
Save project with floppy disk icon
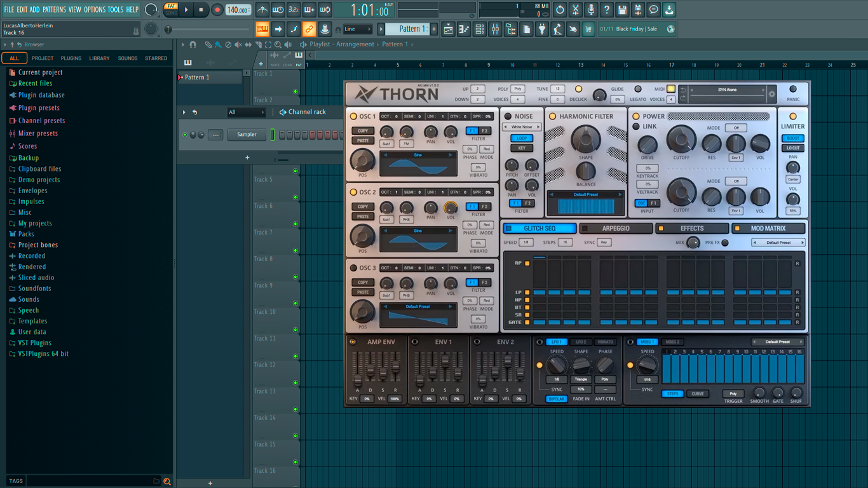pyautogui.click(x=622, y=10)
